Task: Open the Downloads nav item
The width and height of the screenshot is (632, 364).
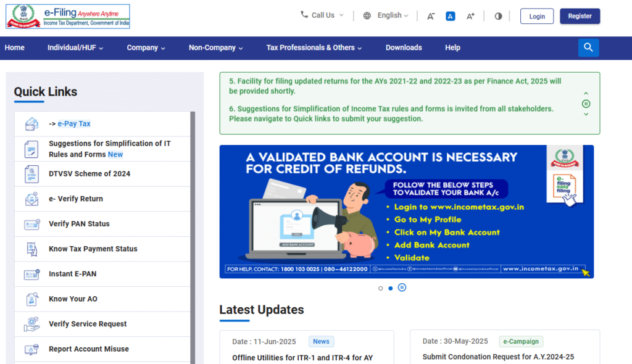Action: (x=404, y=48)
